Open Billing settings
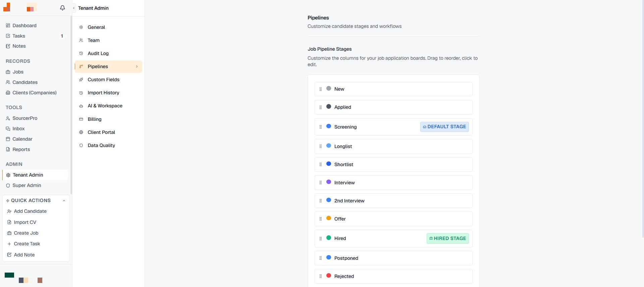 [108, 119]
